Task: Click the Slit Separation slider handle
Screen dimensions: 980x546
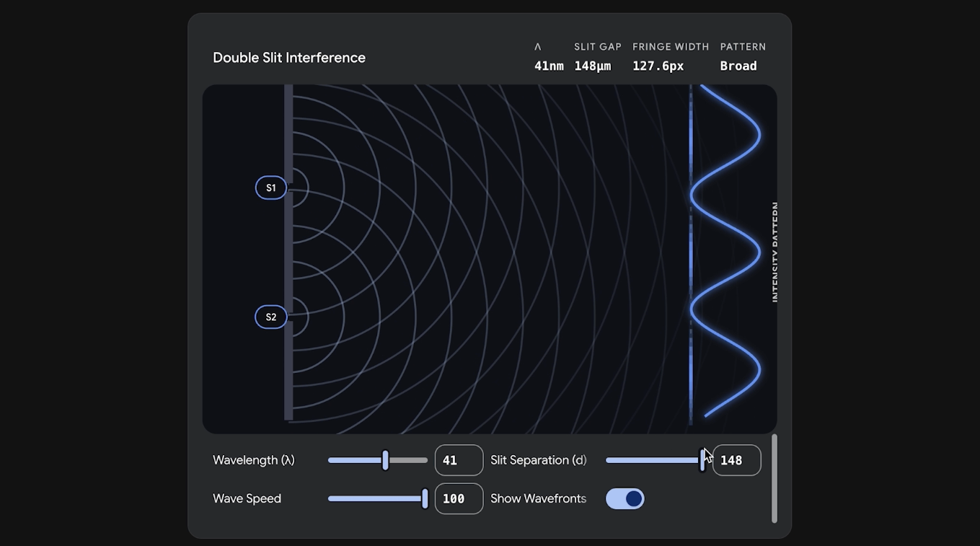Action: pyautogui.click(x=702, y=460)
